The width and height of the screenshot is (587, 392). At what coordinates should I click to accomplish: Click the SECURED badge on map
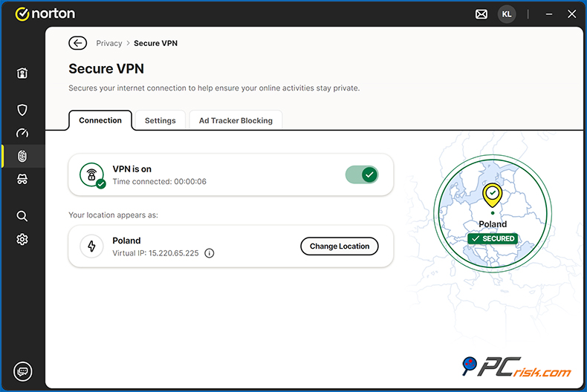pos(493,238)
